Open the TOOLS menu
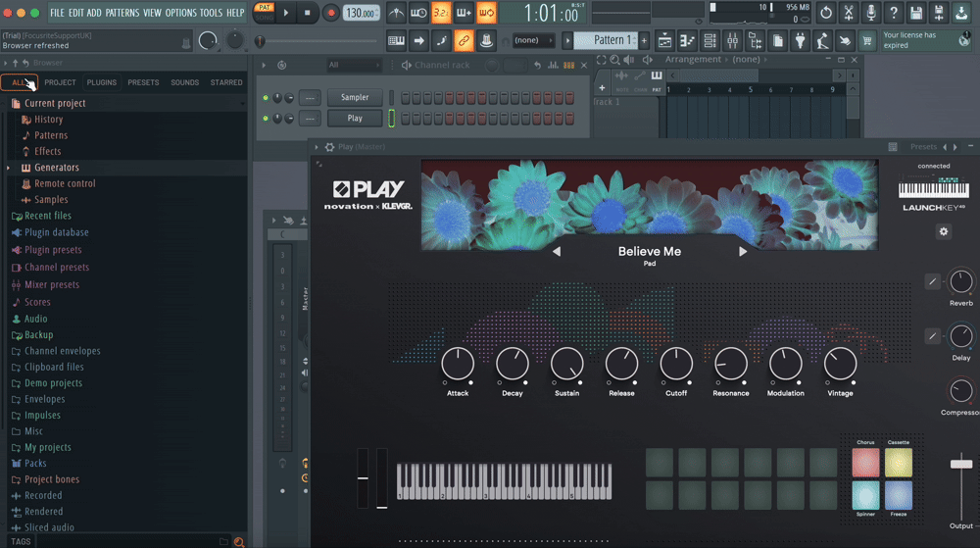The height and width of the screenshot is (548, 980). 211,13
